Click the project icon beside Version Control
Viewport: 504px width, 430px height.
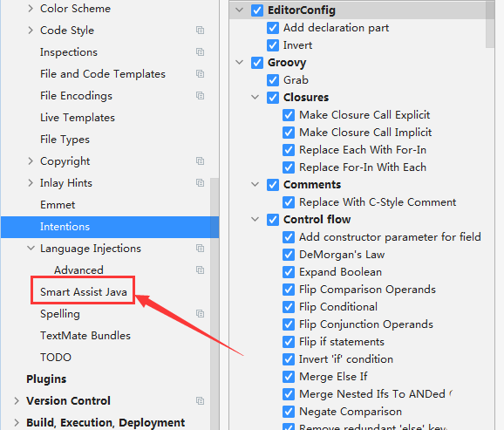click(x=200, y=400)
